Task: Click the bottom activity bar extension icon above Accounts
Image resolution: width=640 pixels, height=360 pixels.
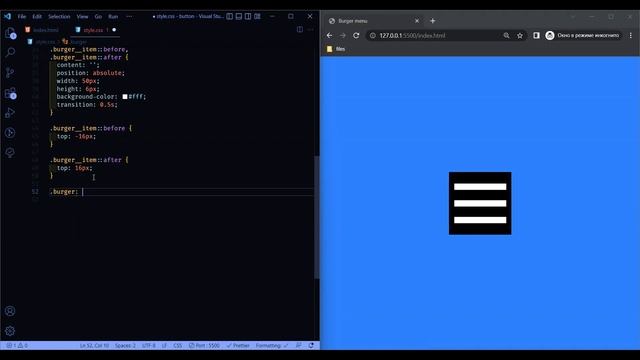Action: [10, 152]
